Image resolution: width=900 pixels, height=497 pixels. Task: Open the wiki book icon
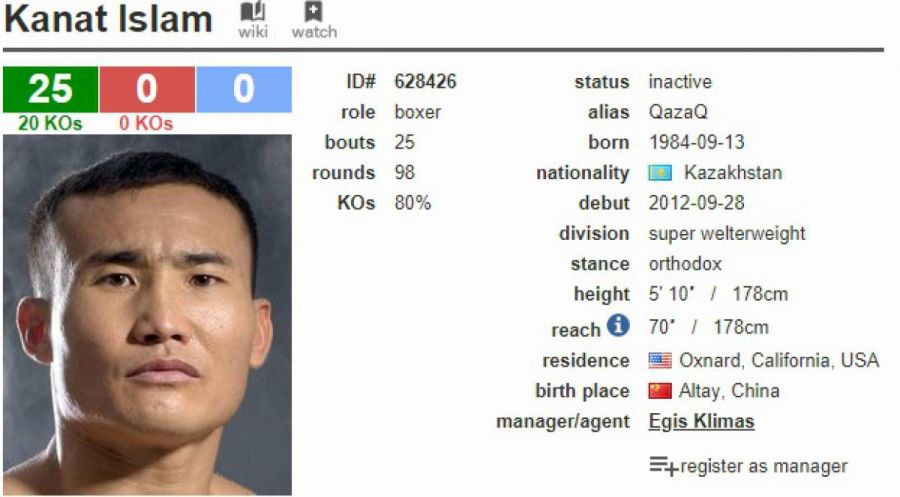tap(253, 11)
